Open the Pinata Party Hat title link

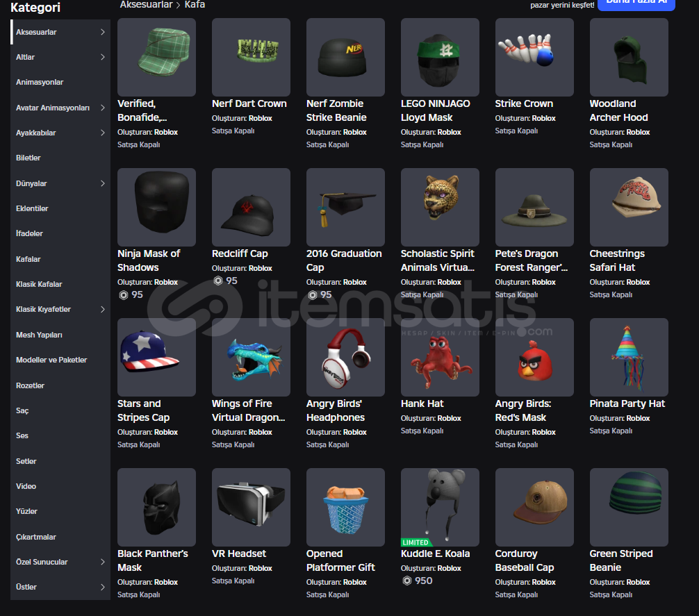[627, 403]
